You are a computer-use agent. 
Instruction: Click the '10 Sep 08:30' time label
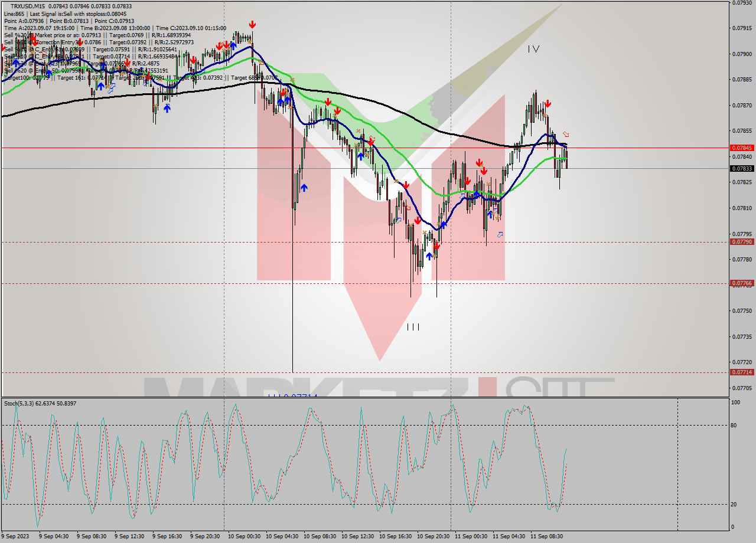(320, 537)
